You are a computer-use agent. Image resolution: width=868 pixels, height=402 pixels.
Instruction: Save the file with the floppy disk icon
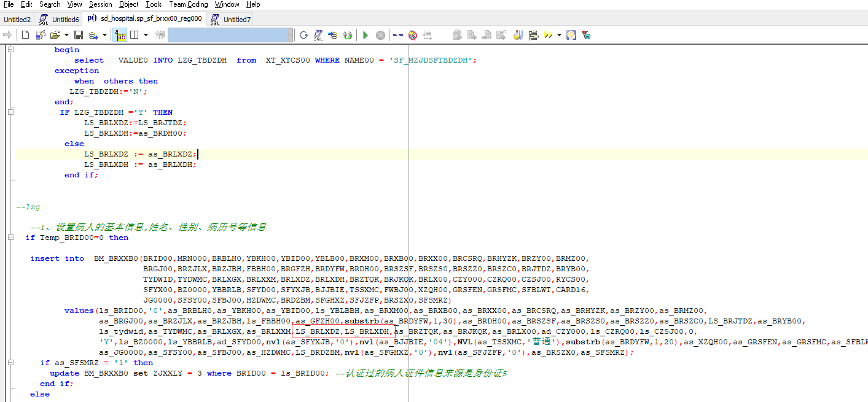tap(79, 35)
